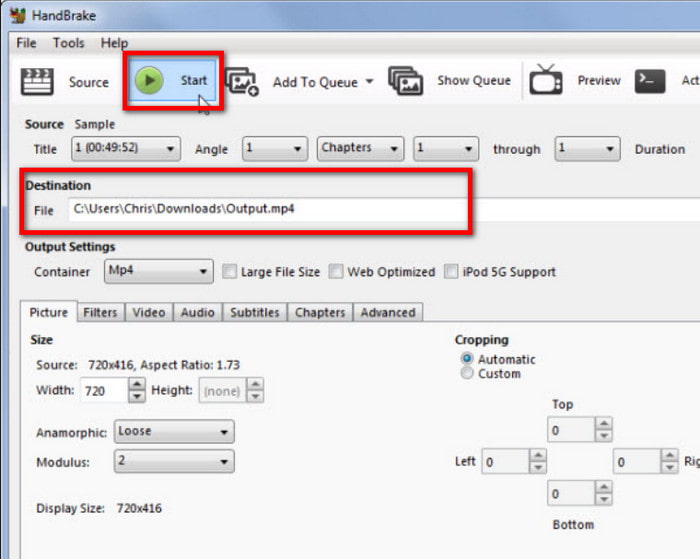Enable the Large File Size checkbox
Viewport: 700px width, 559px height.
[x=229, y=271]
